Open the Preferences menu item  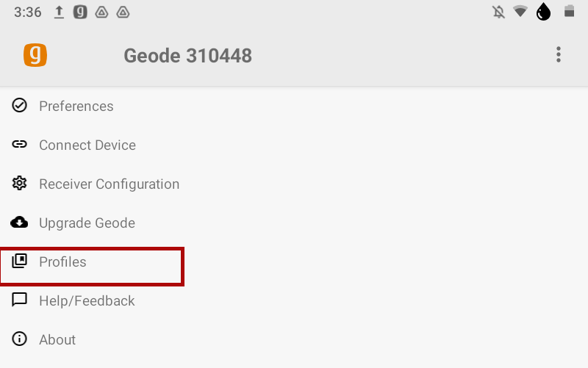76,107
